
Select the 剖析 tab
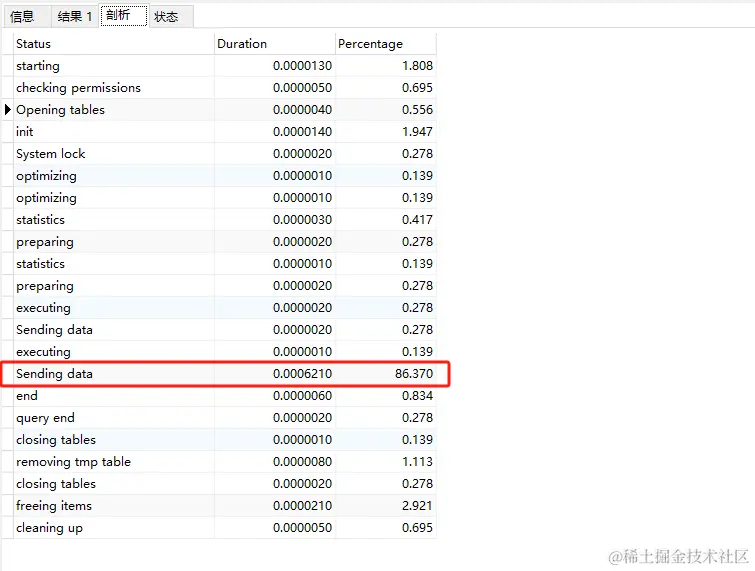[123, 16]
